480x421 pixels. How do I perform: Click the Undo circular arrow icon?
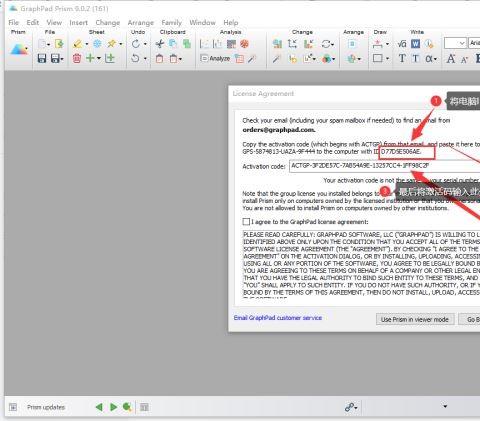(135, 58)
